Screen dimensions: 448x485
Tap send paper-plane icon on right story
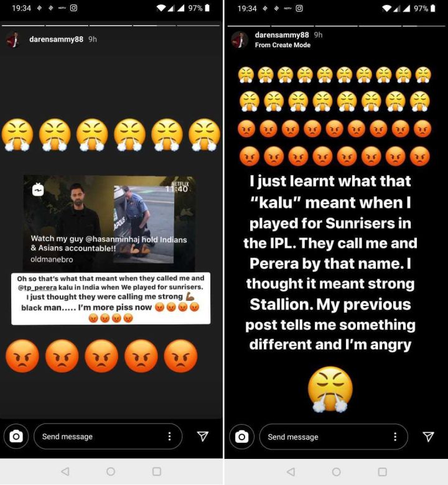coord(429,436)
